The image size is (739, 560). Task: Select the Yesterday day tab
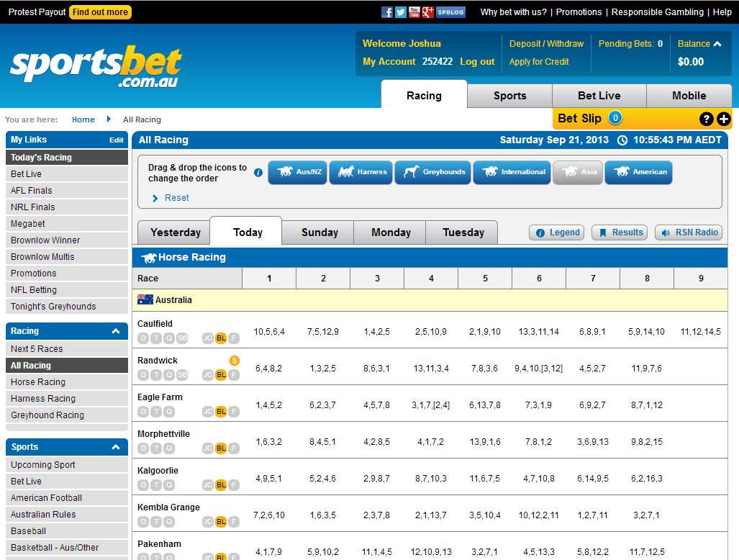click(x=176, y=232)
